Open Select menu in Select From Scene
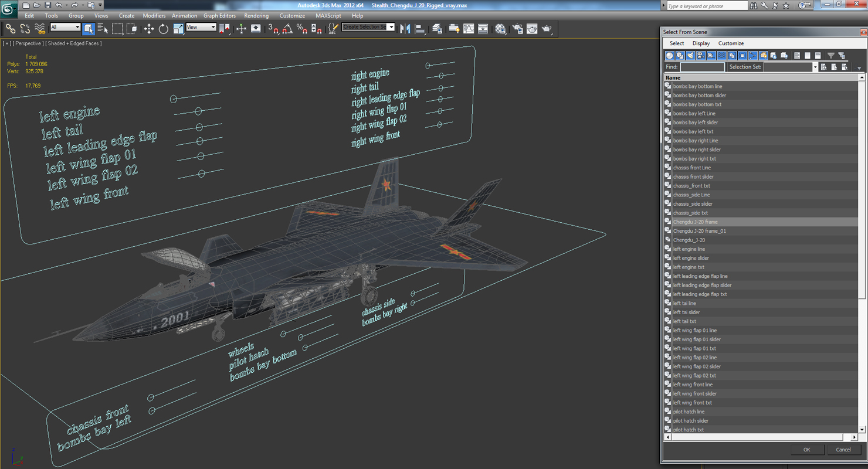This screenshot has height=469, width=868. pyautogui.click(x=677, y=43)
